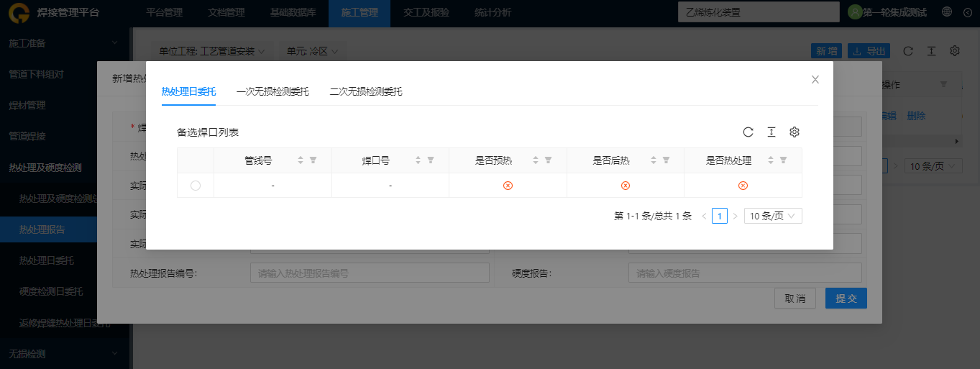Image resolution: width=980 pixels, height=369 pixels.
Task: Open 平台管理 top menu
Action: [x=164, y=12]
